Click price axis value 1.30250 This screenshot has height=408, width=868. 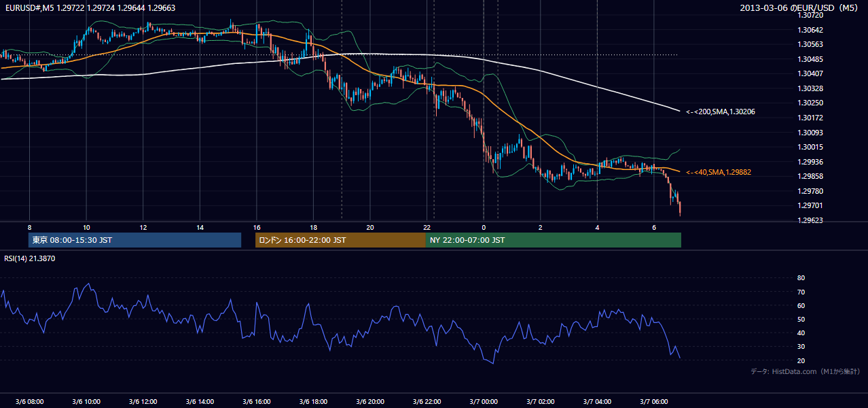point(810,103)
